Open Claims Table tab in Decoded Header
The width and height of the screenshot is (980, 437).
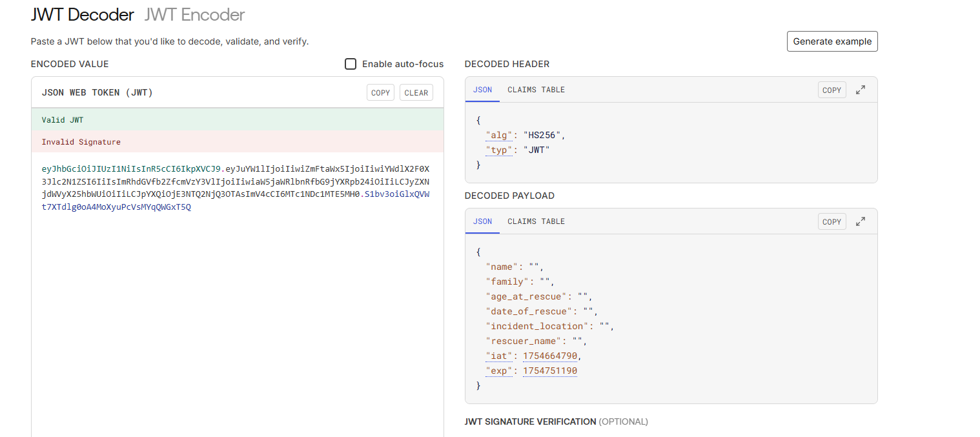click(x=536, y=90)
